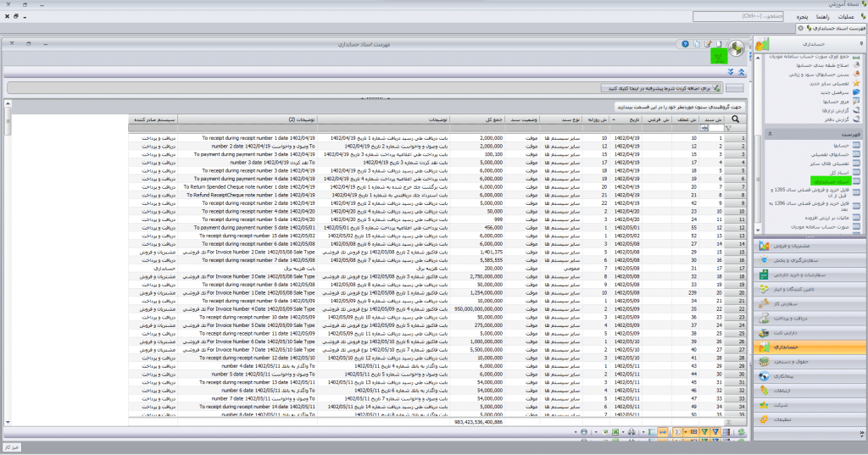Click the advanced filter condition button

pos(661,88)
